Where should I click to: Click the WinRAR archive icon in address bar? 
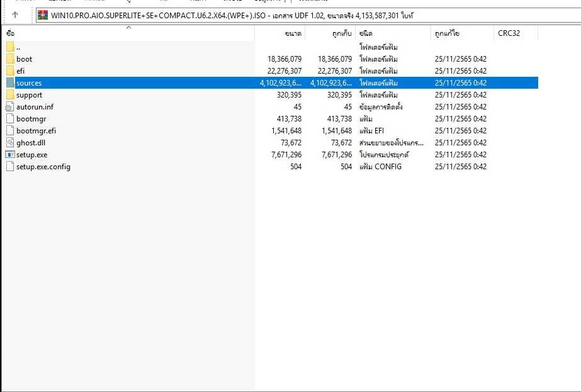[43, 15]
